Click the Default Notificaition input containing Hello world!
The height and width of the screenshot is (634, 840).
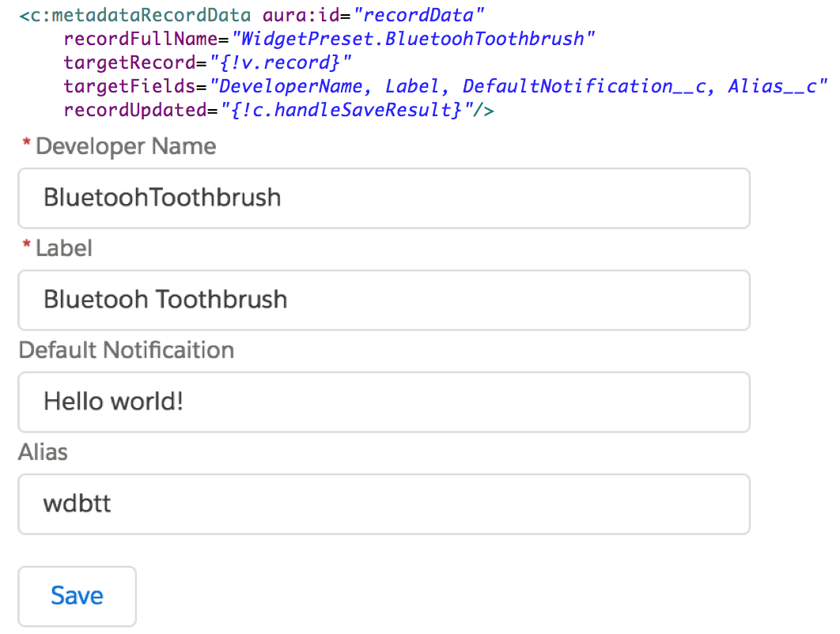(384, 402)
